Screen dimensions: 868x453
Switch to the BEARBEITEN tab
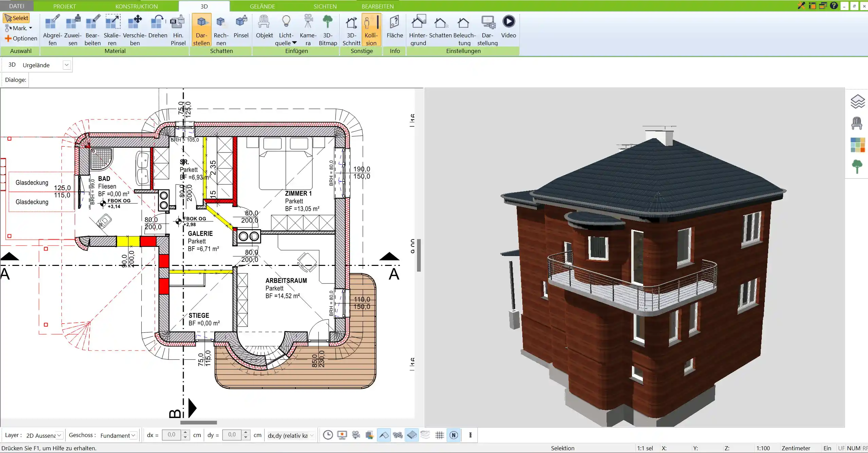[378, 6]
